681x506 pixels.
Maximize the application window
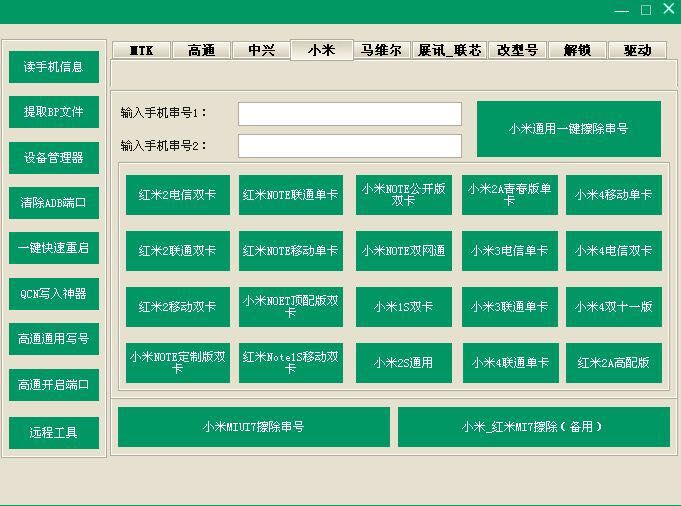click(646, 10)
